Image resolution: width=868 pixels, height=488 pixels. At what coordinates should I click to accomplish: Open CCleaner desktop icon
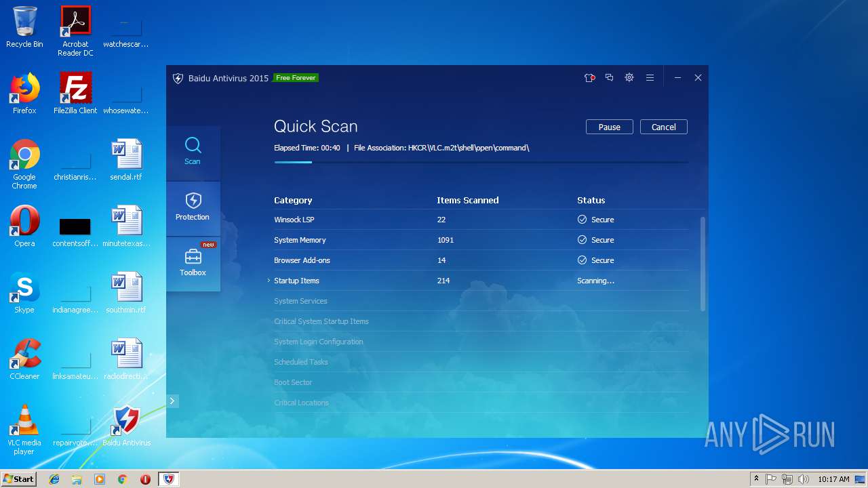point(24,359)
